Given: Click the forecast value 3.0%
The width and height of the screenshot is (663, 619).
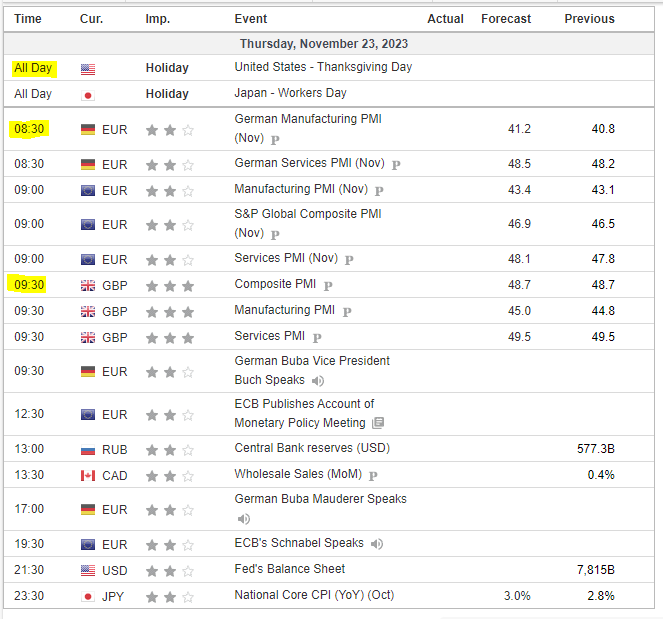Looking at the screenshot, I should [517, 596].
